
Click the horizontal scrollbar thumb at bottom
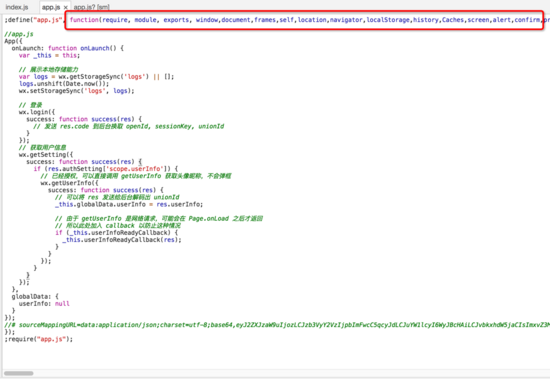pyautogui.click(x=19, y=373)
